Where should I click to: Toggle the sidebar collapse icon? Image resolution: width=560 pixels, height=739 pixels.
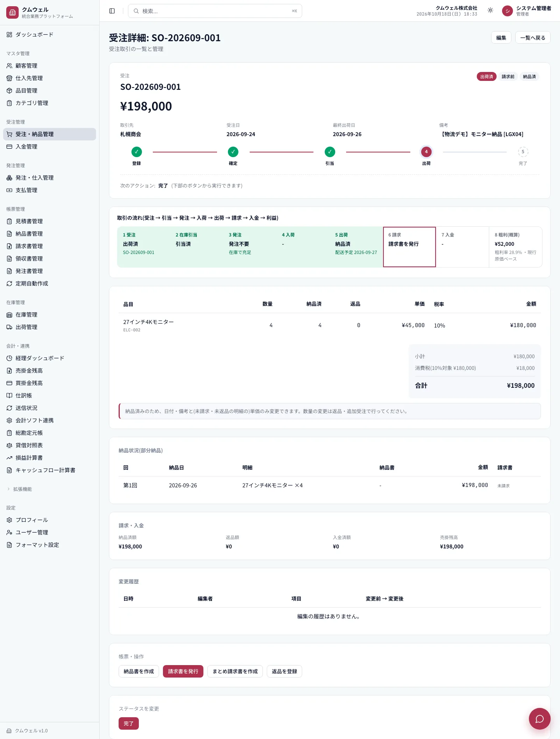[x=112, y=11]
